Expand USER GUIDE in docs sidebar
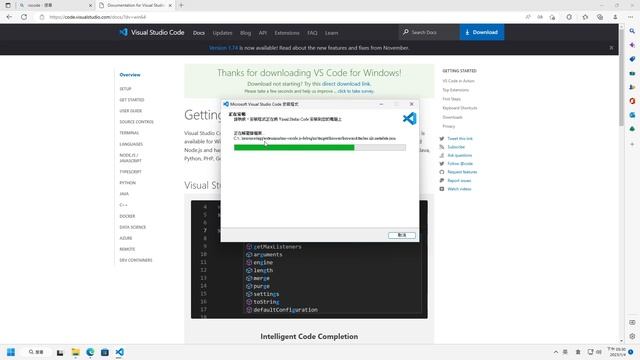The image size is (640, 360). [x=131, y=111]
